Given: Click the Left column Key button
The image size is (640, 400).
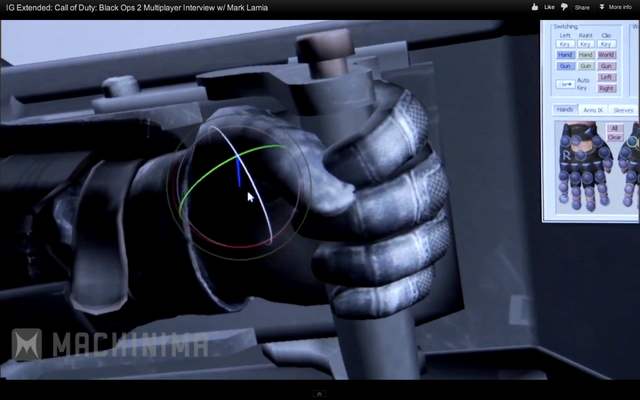Looking at the screenshot, I should pos(565,44).
